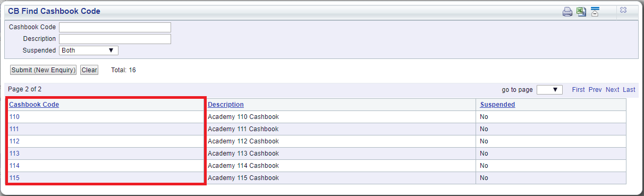
Task: Sort by Description column header
Action: click(226, 105)
